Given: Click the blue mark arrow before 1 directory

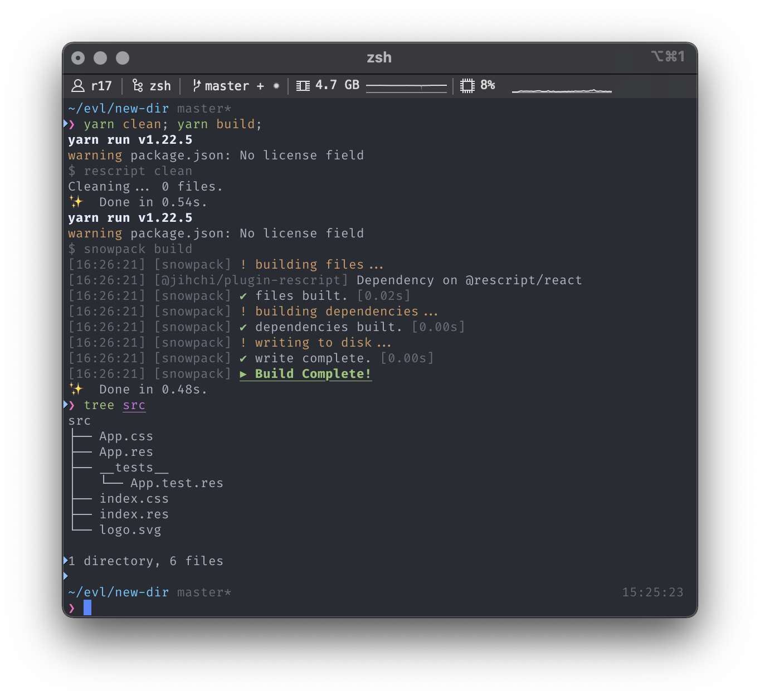Looking at the screenshot, I should 65,561.
